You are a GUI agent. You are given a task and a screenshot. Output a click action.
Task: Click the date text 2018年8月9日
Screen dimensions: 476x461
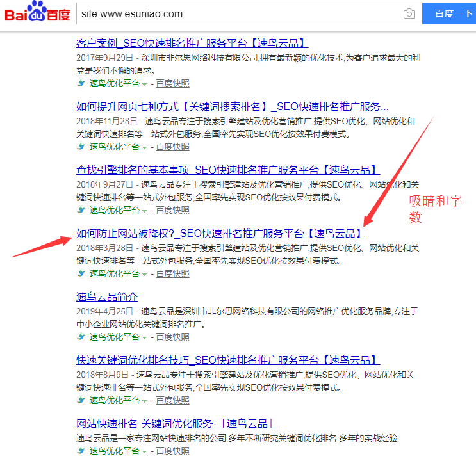[x=103, y=375]
